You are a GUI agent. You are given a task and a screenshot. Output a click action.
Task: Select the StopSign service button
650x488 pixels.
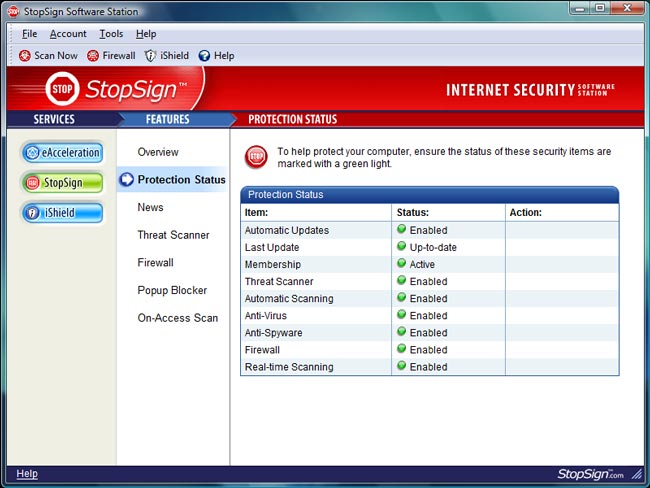pos(63,183)
